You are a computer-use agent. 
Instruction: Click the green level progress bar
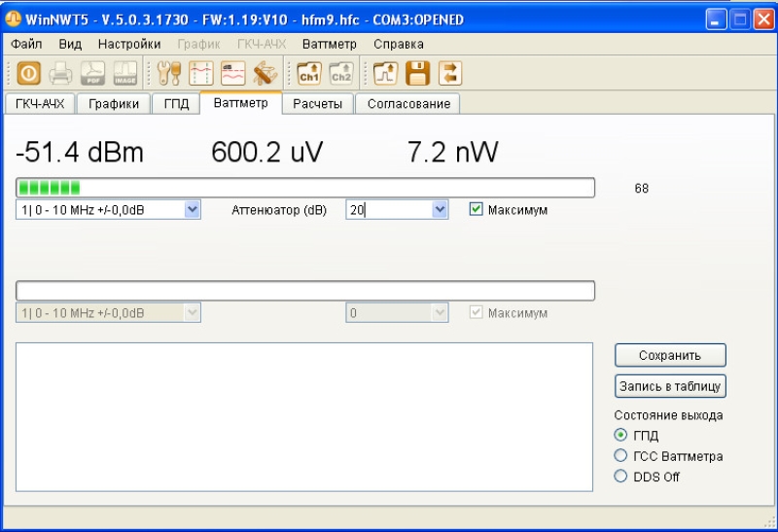[x=305, y=188]
